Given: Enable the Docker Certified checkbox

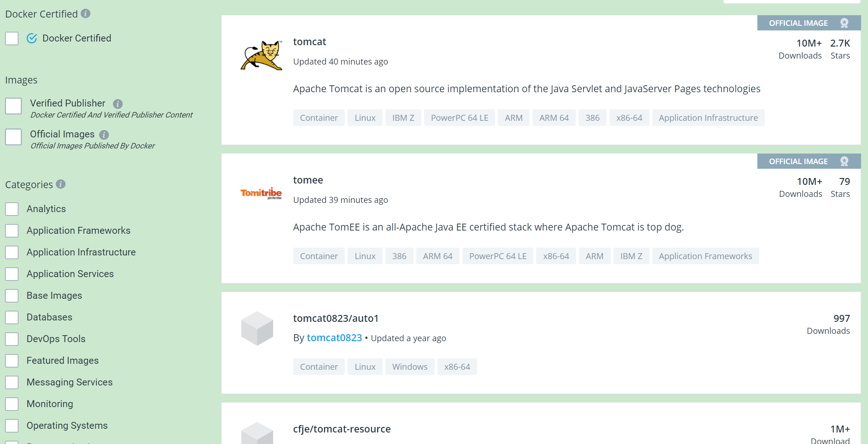Looking at the screenshot, I should pos(12,38).
